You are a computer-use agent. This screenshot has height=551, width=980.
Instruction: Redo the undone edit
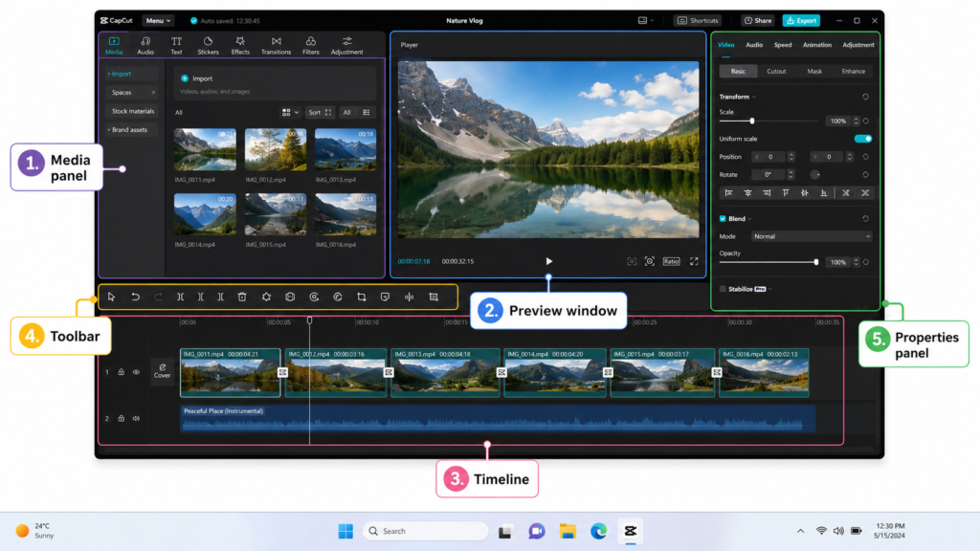[x=158, y=297]
